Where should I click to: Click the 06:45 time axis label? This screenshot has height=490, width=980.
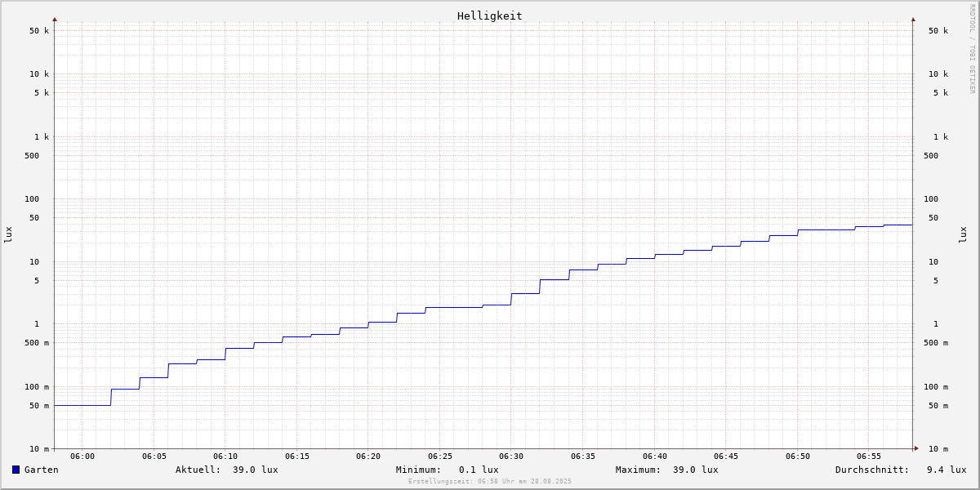coord(726,457)
